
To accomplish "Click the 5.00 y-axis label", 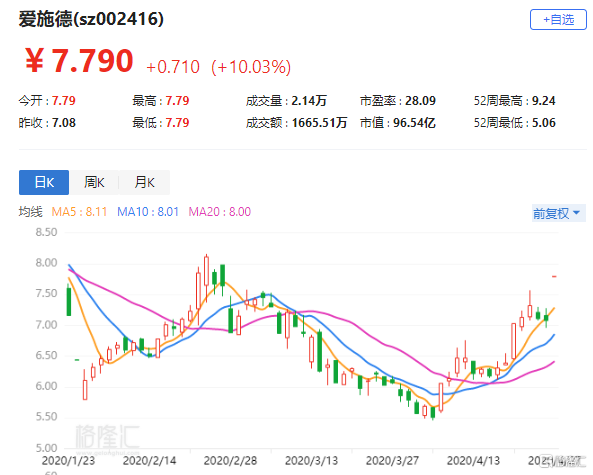I will (46, 448).
